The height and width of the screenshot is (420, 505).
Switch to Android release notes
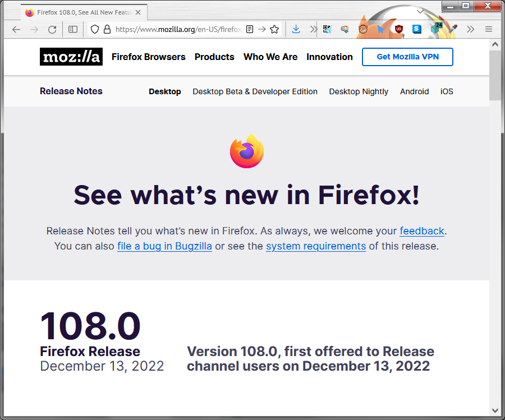click(x=415, y=91)
